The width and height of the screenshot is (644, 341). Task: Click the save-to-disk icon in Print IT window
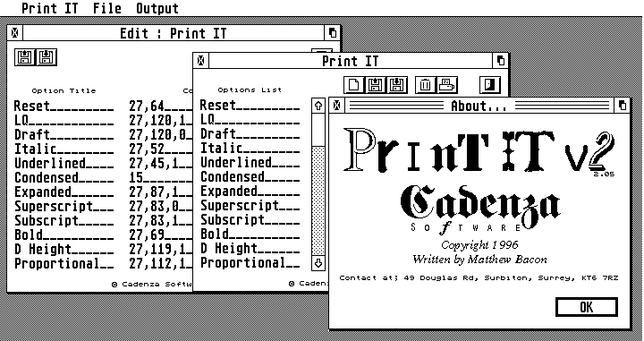397,85
